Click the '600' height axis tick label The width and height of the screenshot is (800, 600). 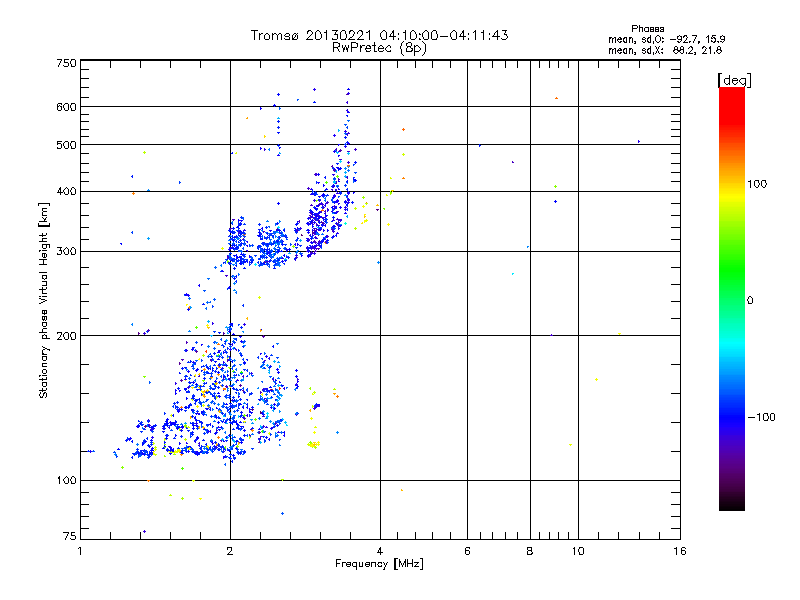66,107
